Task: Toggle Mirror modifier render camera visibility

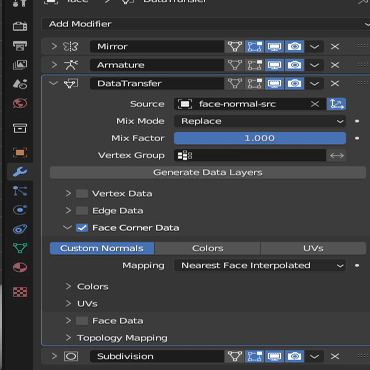Action: (294, 46)
